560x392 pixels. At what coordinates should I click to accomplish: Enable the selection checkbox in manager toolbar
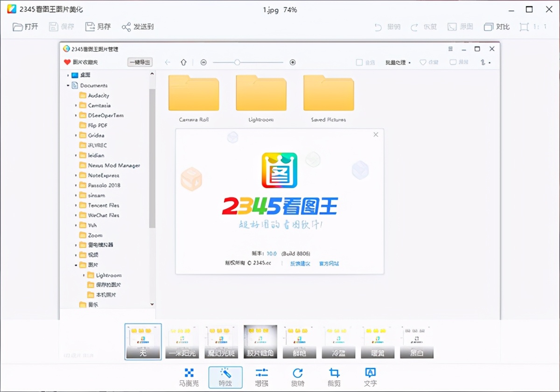[x=360, y=62]
